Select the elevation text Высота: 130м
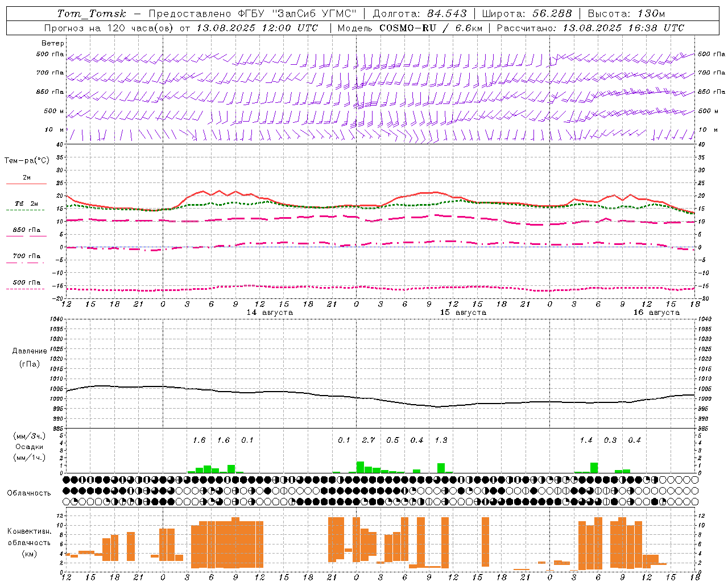 pos(626,14)
